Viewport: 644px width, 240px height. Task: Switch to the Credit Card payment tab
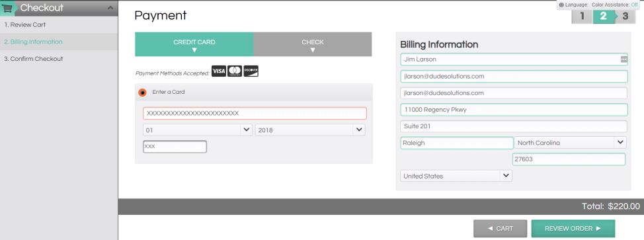(194, 44)
